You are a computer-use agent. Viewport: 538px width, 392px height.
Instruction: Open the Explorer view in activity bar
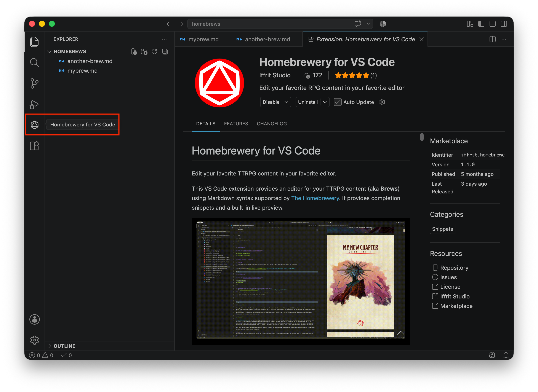coord(34,42)
